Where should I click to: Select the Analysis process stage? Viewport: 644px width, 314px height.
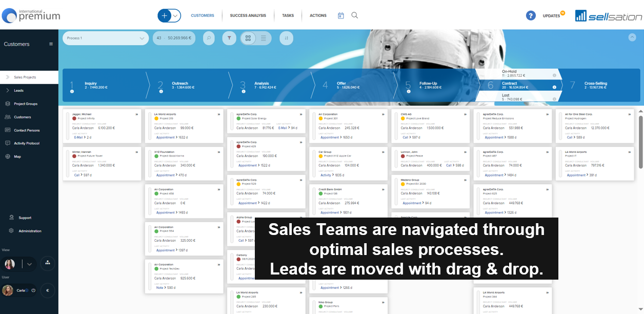(x=272, y=85)
